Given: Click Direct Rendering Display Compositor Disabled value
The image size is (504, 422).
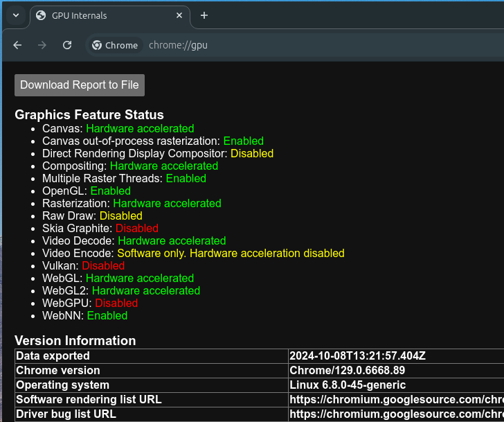Looking at the screenshot, I should [x=252, y=154].
